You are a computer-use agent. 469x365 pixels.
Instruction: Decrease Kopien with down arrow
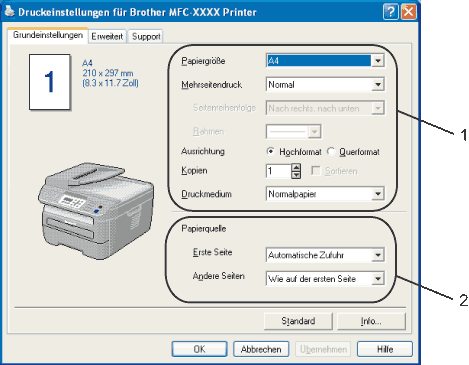296,175
